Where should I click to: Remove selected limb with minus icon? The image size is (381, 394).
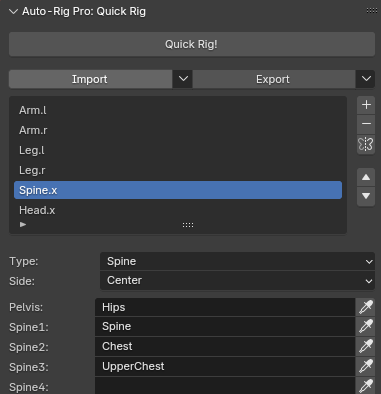coord(366,124)
